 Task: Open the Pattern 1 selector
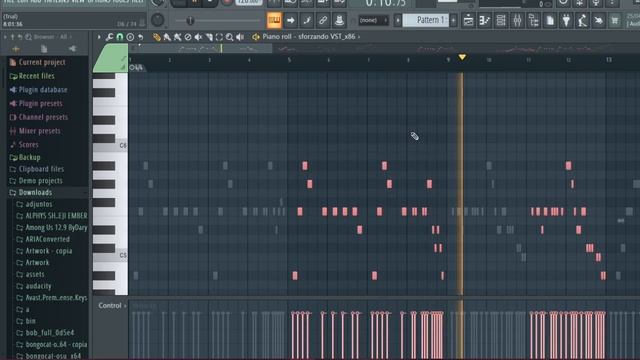click(x=427, y=20)
